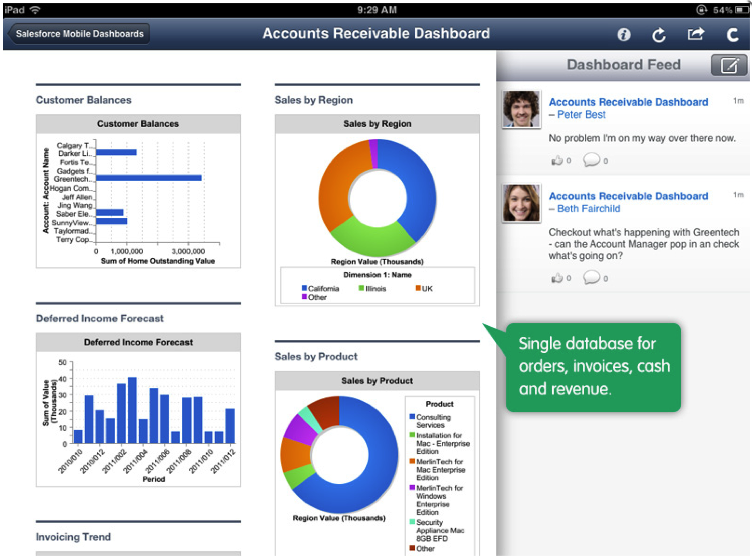Viewport: 752px width, 560px height.
Task: Tap the info icon in header
Action: [x=623, y=35]
